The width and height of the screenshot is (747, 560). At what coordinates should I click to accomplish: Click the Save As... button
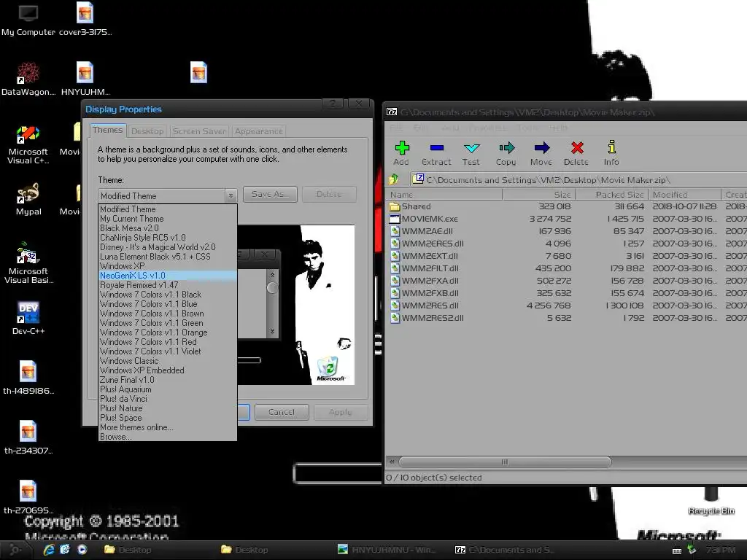pos(270,194)
